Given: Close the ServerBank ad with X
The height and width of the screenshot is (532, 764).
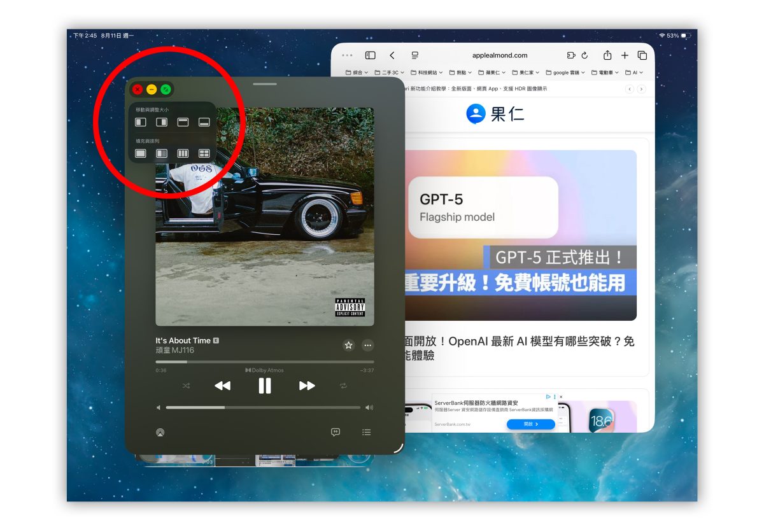Looking at the screenshot, I should (560, 397).
